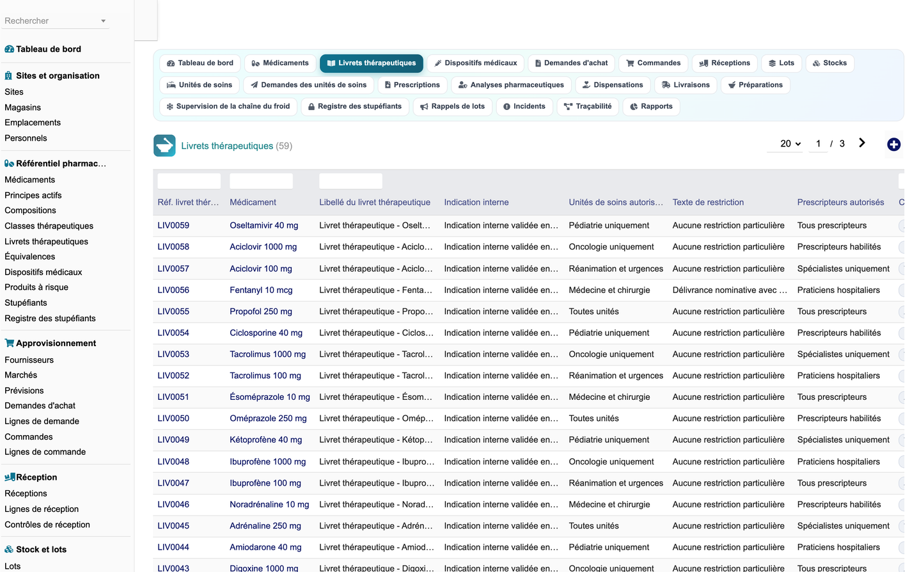Open Contrôles de réception in sidebar
The width and height of the screenshot is (924, 572).
[47, 525]
